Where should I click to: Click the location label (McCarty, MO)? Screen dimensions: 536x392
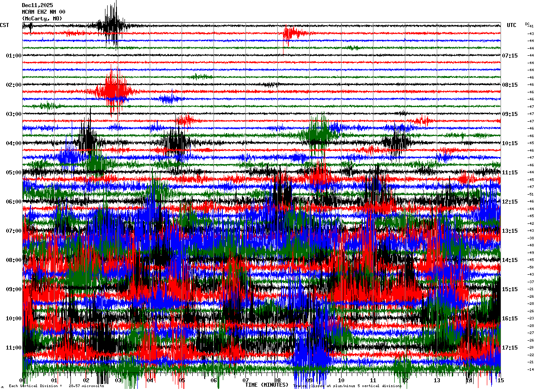tap(42, 19)
